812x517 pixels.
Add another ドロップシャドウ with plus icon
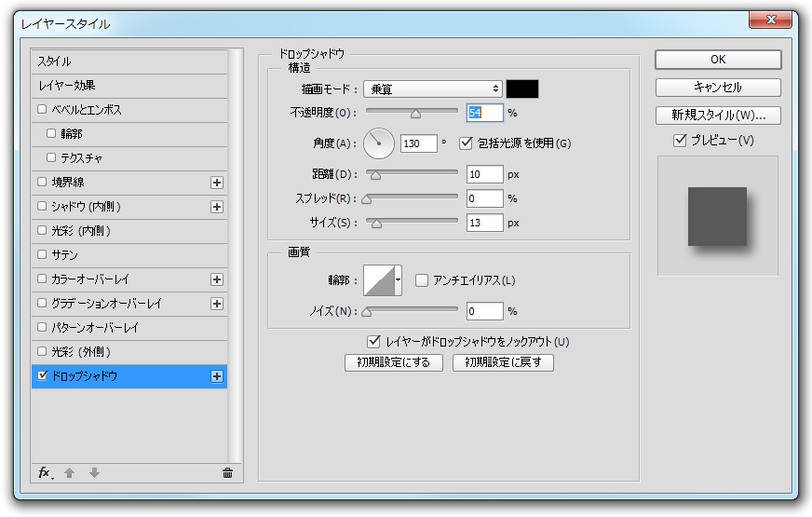click(x=217, y=376)
